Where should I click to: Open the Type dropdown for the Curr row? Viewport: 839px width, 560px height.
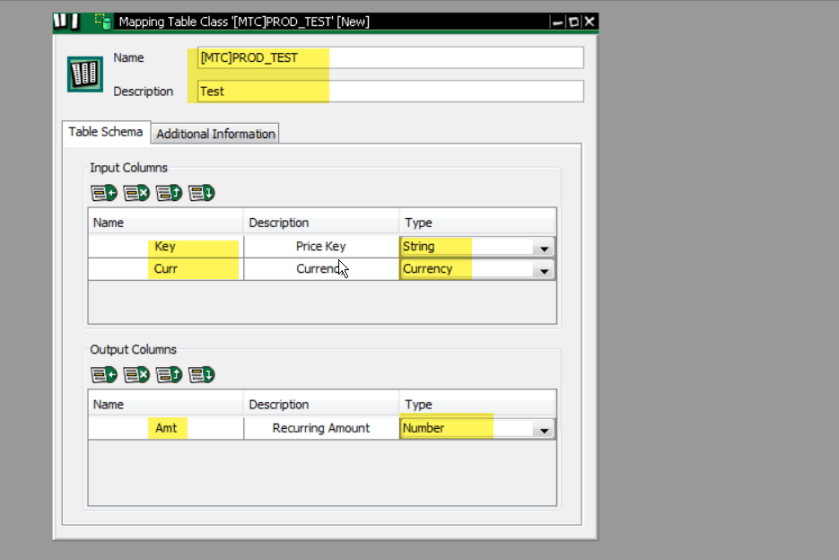click(544, 270)
